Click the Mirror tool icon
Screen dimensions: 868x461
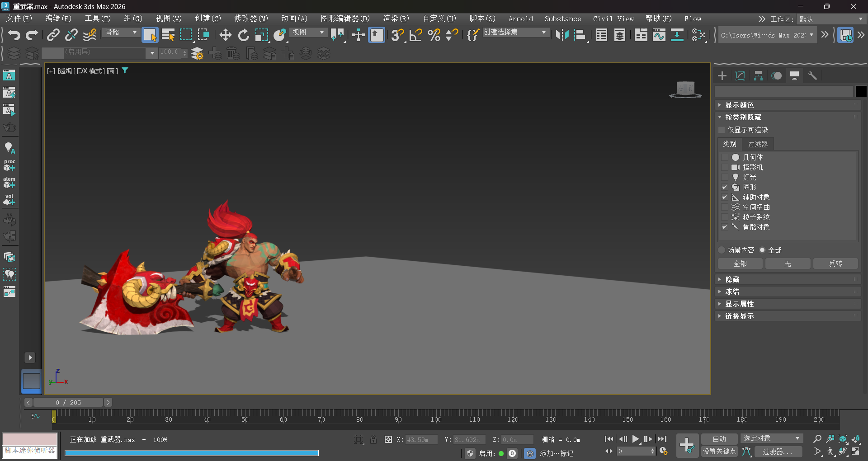(562, 35)
